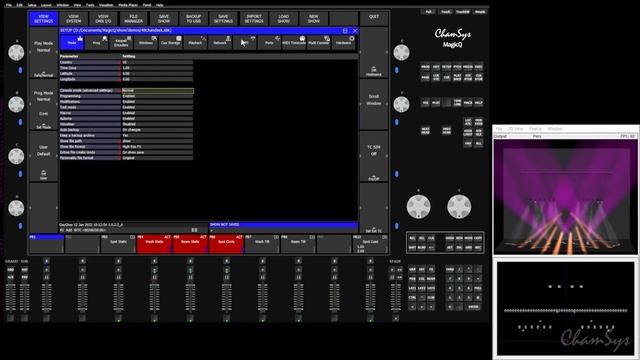This screenshot has width=640, height=360.
Task: Select the Spot Static playback
Action: pos(118,244)
